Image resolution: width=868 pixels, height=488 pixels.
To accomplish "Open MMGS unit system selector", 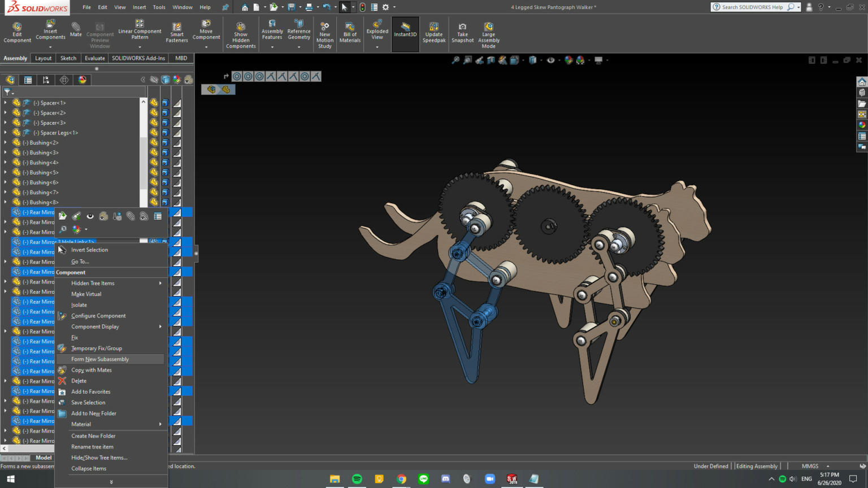I will [815, 466].
